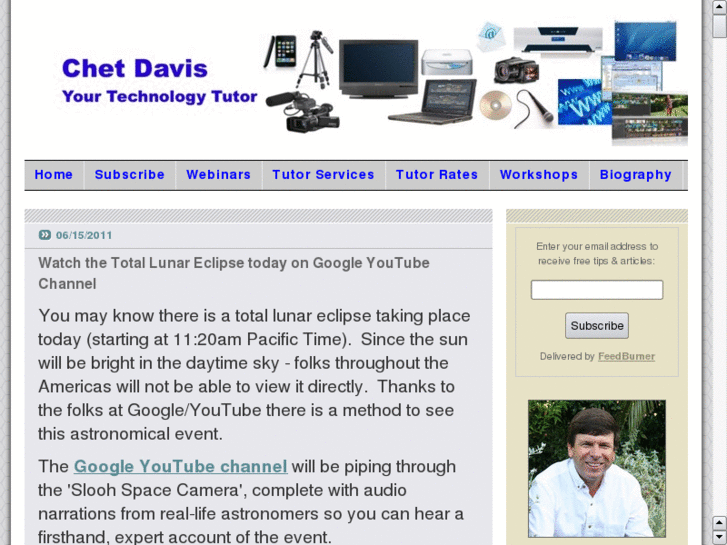
Task: Click the Chet Davis site title
Action: (x=134, y=69)
